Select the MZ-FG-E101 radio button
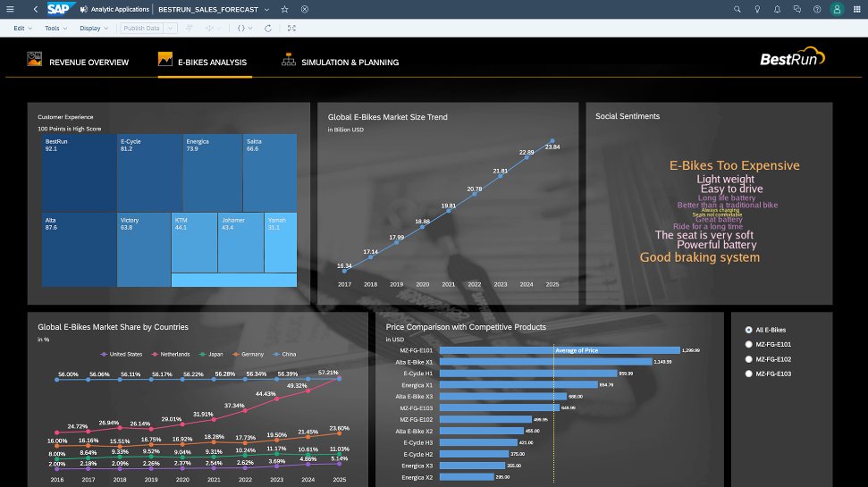This screenshot has height=487, width=868. point(748,344)
